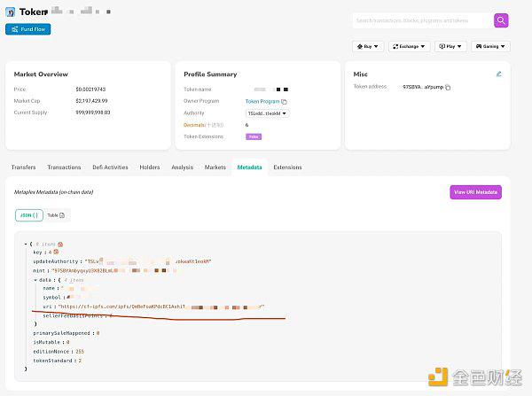Switch to the Holders tab
Image resolution: width=532 pixels, height=396 pixels.
(x=150, y=167)
